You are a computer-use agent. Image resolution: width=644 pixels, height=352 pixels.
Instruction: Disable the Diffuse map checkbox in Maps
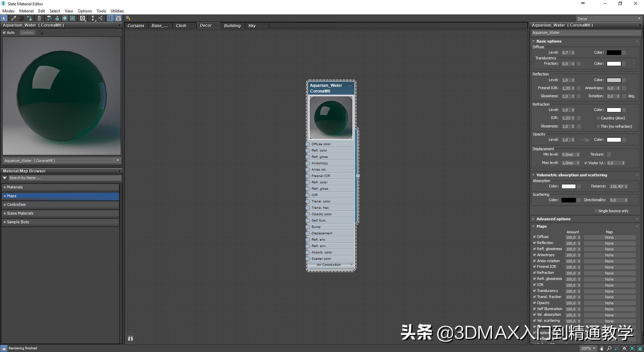tap(534, 237)
